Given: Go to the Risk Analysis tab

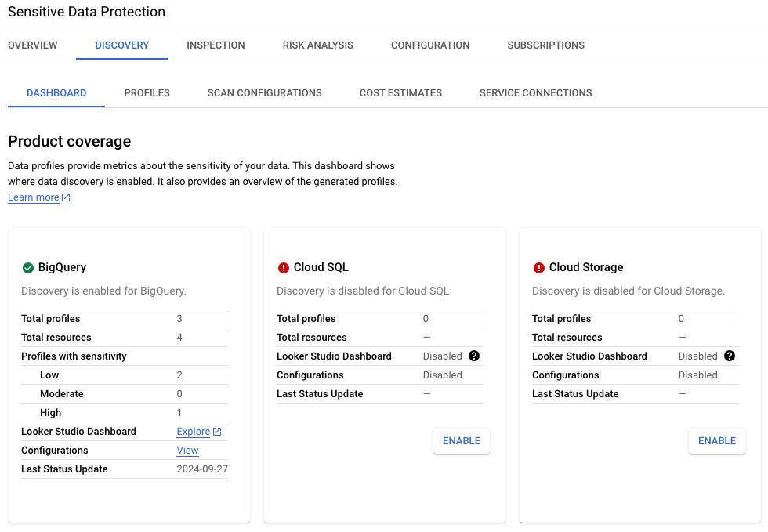Looking at the screenshot, I should (x=318, y=45).
